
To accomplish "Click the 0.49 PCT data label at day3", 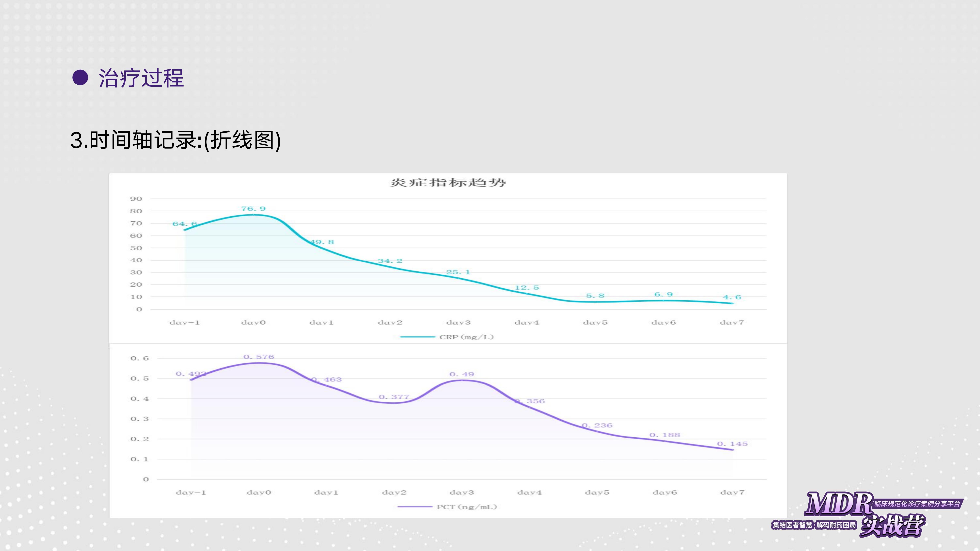I will click(x=462, y=374).
